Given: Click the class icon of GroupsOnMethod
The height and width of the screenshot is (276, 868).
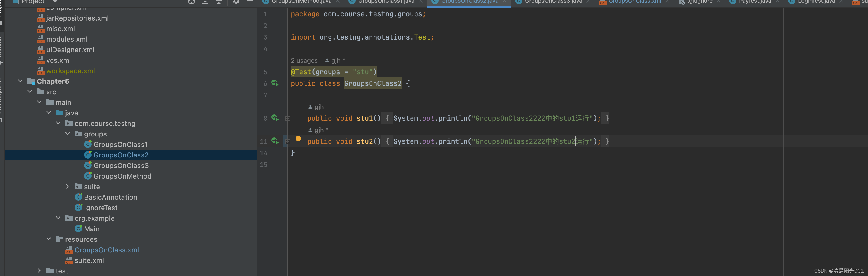Looking at the screenshot, I should point(88,176).
